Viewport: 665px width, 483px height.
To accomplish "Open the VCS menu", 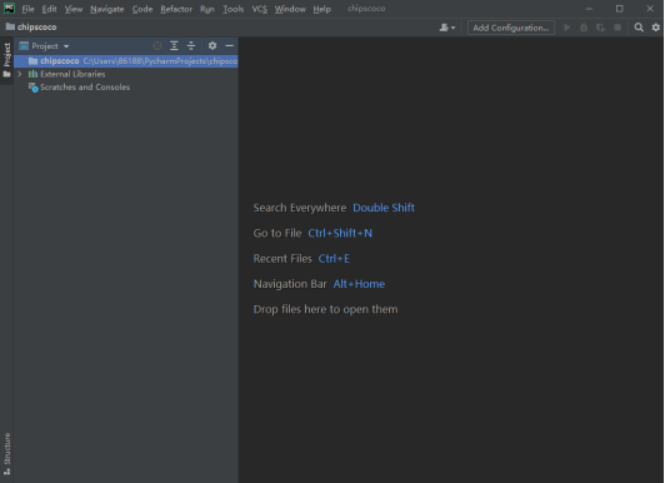I will pyautogui.click(x=259, y=9).
